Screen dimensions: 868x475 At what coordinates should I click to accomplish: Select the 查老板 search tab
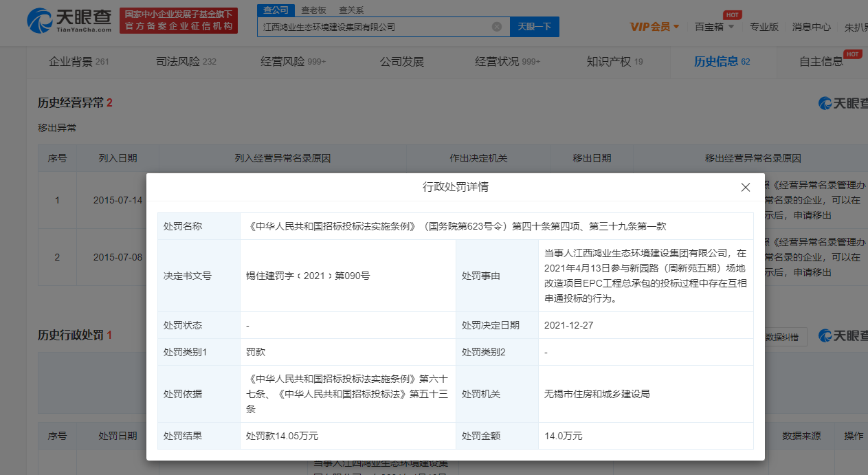313,10
